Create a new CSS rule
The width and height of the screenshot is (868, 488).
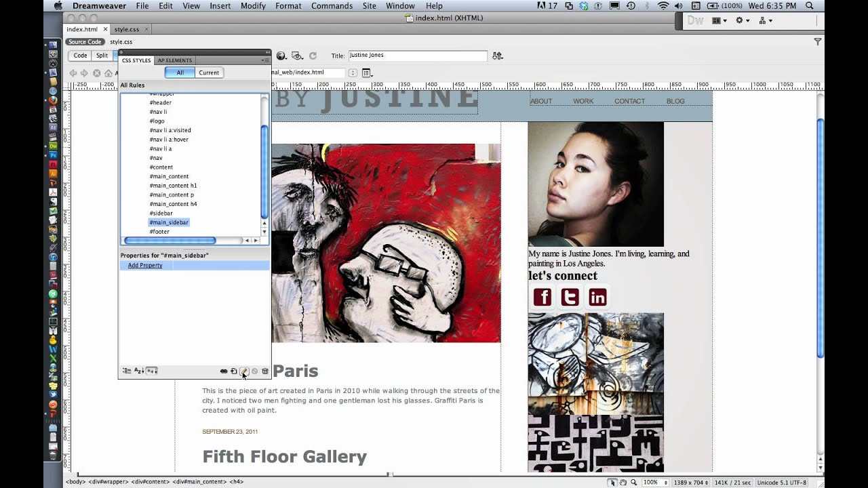pyautogui.click(x=234, y=371)
